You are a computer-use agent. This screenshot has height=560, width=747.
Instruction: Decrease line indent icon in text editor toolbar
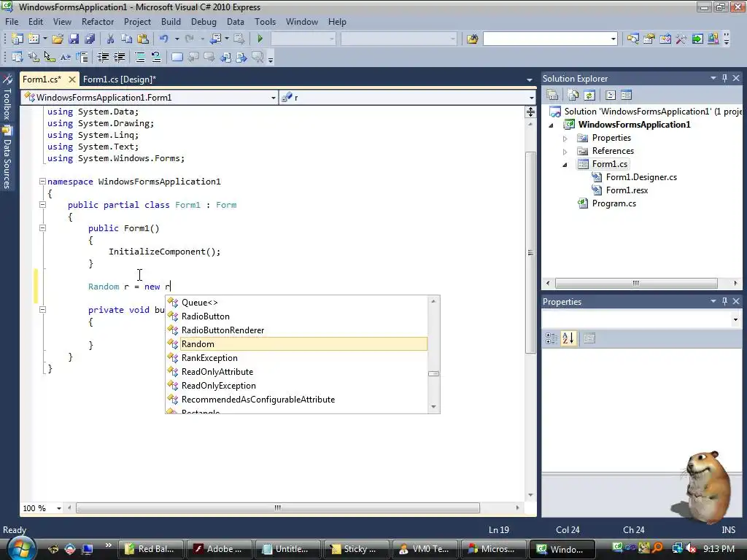pyautogui.click(x=103, y=57)
